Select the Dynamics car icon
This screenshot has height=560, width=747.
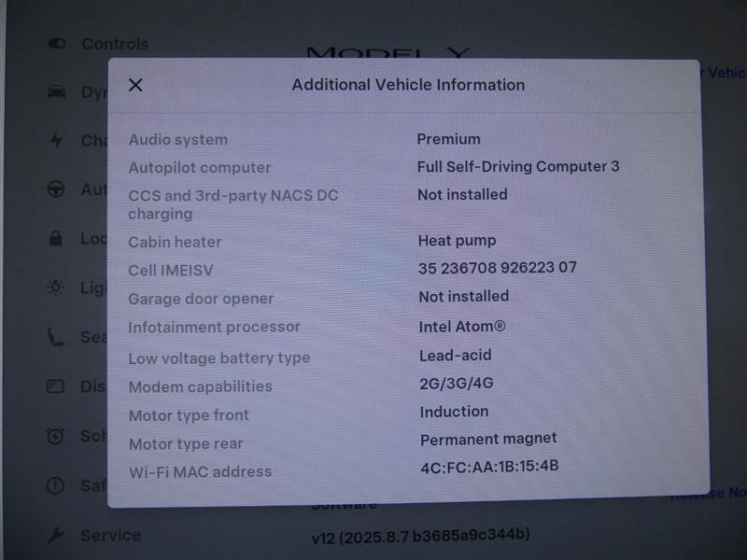tap(57, 91)
